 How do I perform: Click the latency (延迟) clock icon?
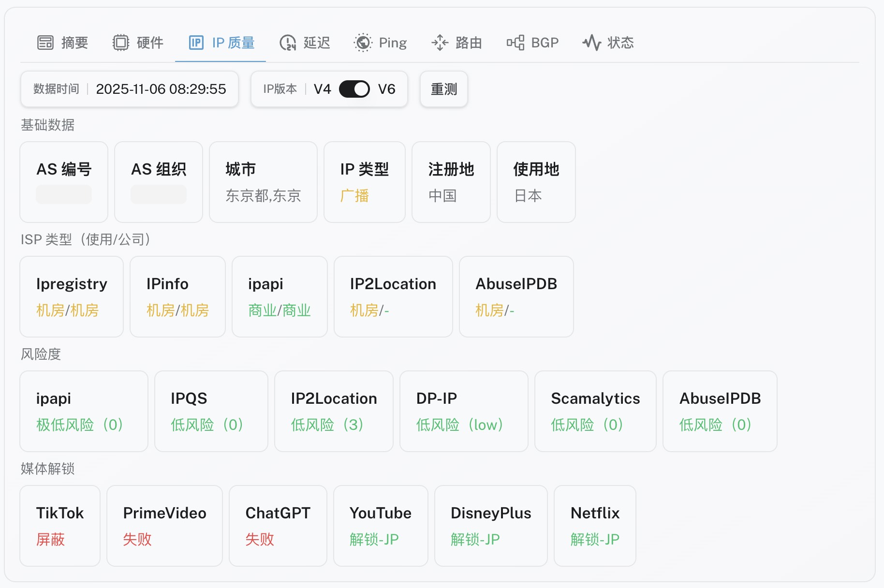point(288,43)
